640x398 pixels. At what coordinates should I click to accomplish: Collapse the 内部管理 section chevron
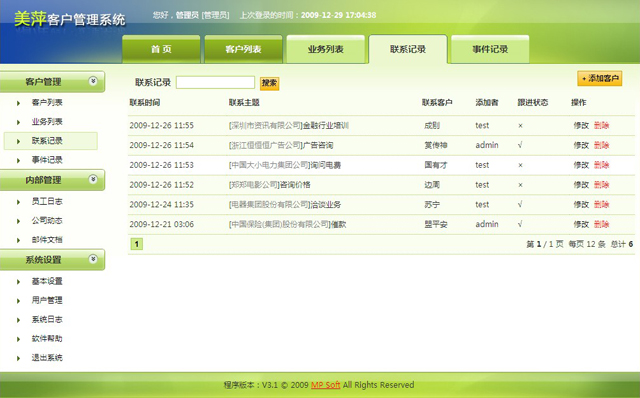93,179
